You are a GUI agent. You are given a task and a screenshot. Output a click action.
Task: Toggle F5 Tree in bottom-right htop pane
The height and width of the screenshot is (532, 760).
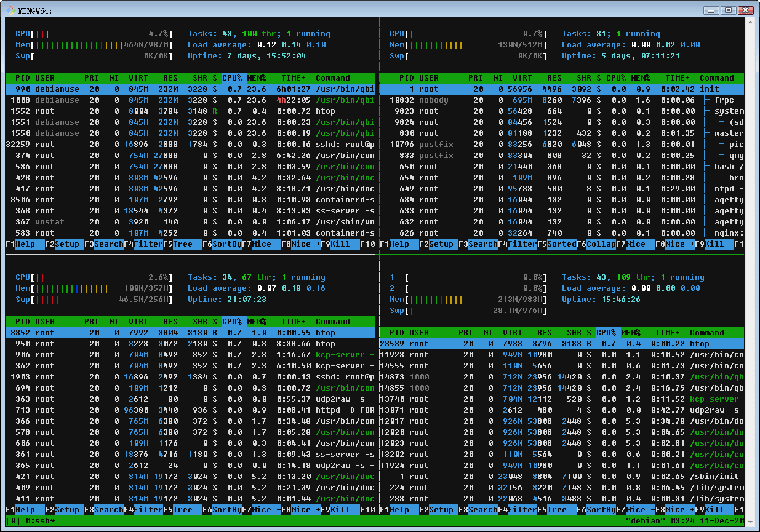[x=557, y=510]
